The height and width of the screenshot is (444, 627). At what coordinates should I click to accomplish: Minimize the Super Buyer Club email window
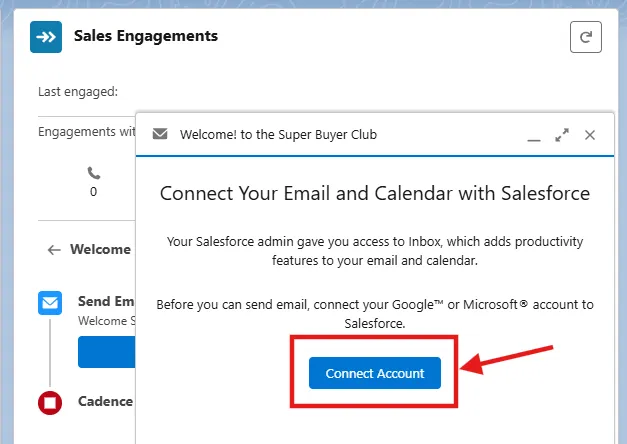[x=534, y=135]
